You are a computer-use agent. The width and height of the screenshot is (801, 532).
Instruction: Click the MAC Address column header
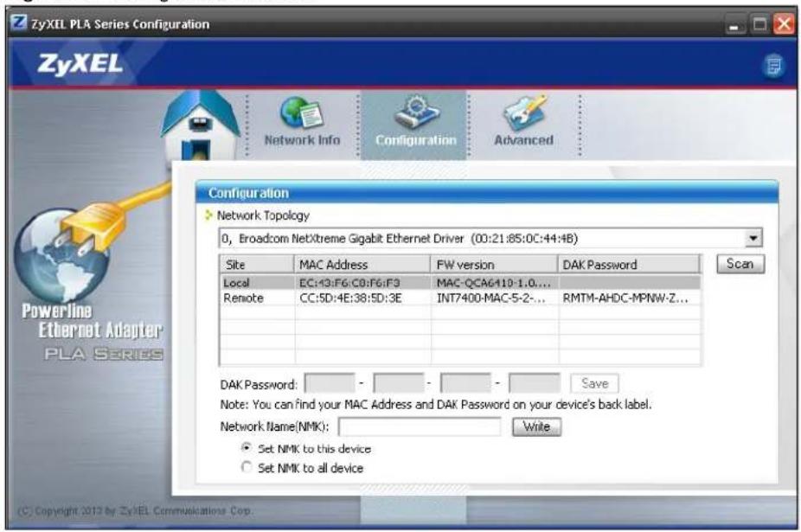coord(362,264)
